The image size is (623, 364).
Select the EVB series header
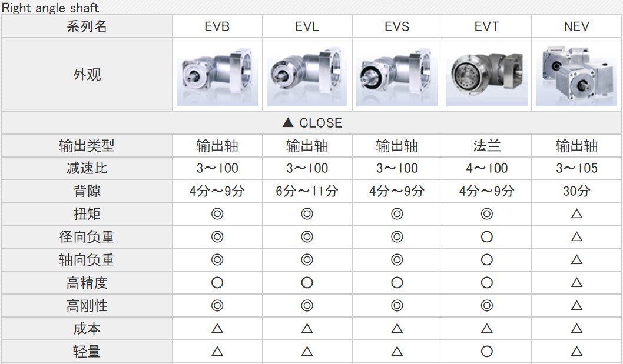217,26
